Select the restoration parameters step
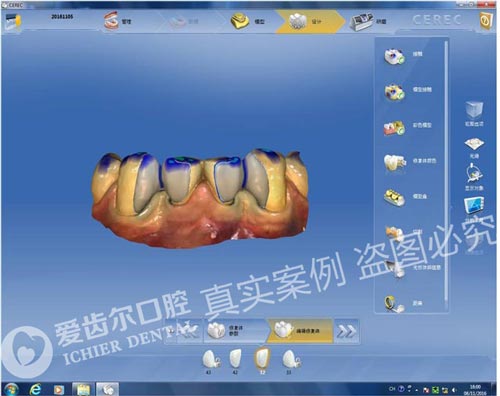The image size is (500, 396). (235, 331)
